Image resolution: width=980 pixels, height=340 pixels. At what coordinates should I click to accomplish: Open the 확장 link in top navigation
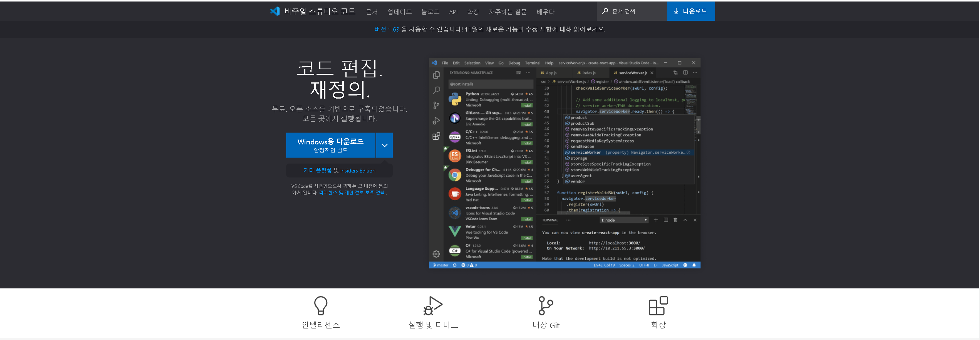point(473,12)
